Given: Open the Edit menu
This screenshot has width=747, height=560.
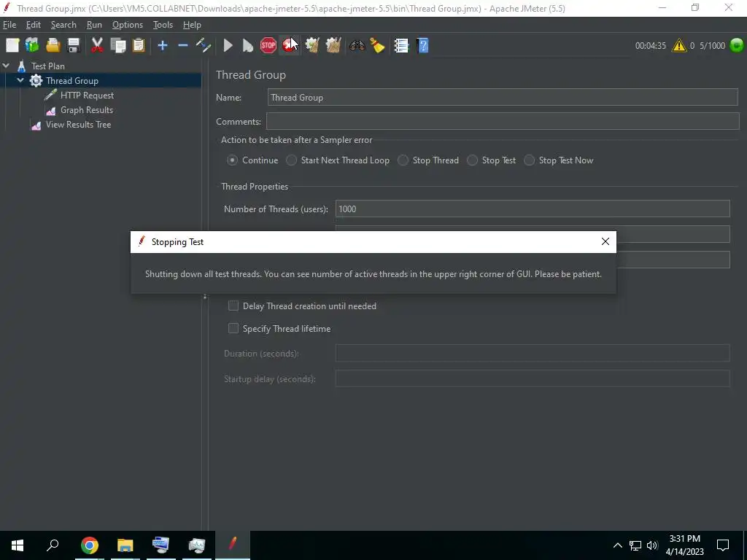Looking at the screenshot, I should click(x=34, y=25).
